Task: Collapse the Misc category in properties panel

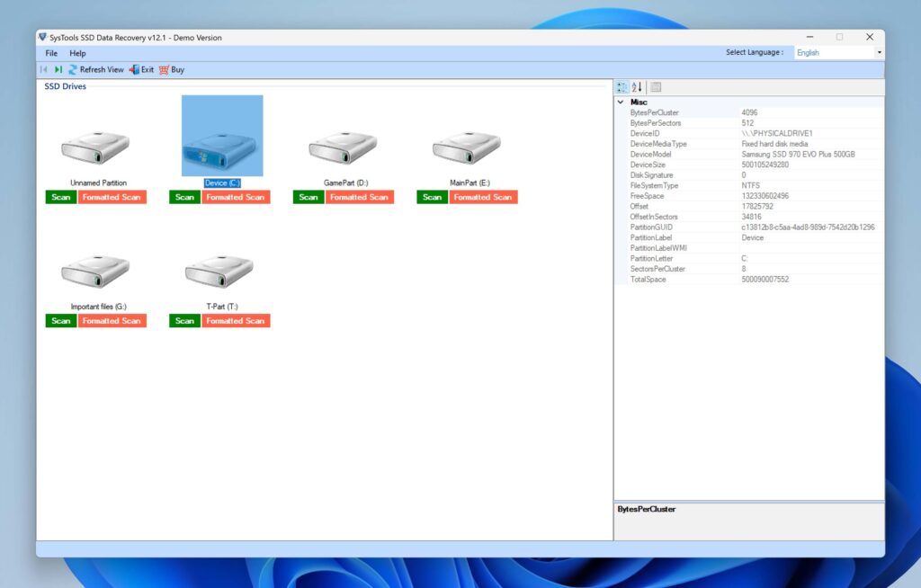Action: point(620,102)
